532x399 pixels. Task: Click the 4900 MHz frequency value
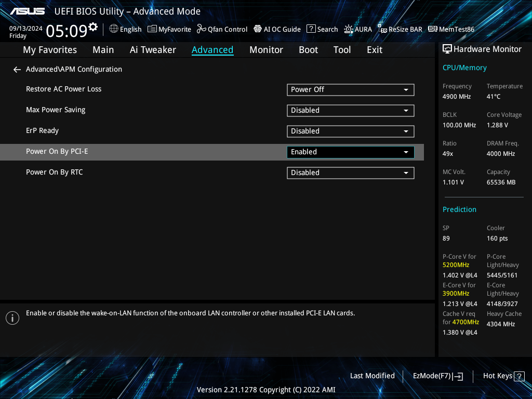coord(457,97)
